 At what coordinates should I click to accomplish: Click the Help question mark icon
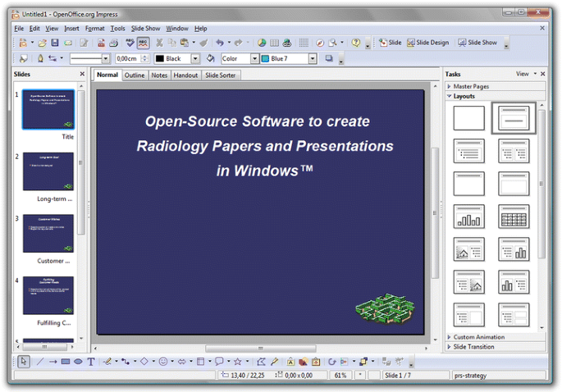[355, 43]
